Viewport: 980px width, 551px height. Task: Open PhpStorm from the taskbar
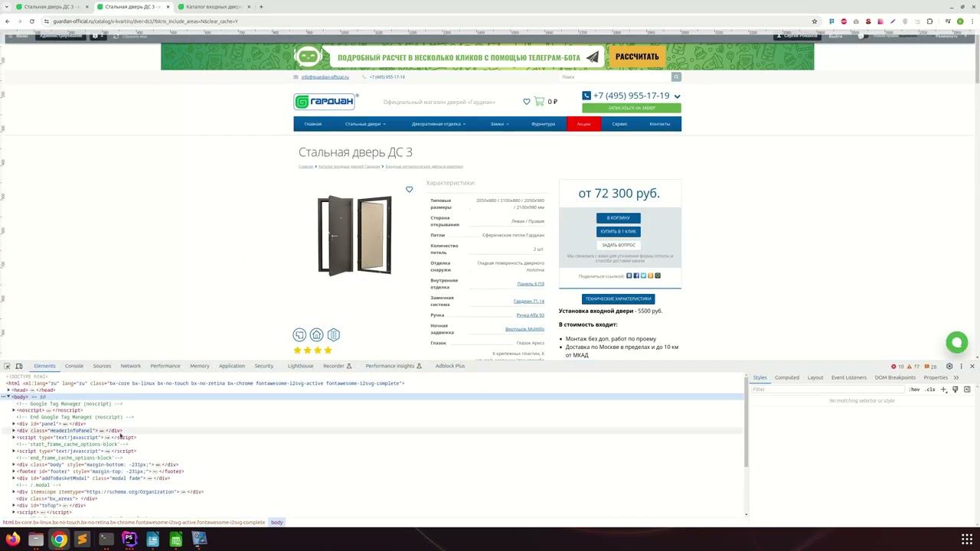[x=129, y=540]
